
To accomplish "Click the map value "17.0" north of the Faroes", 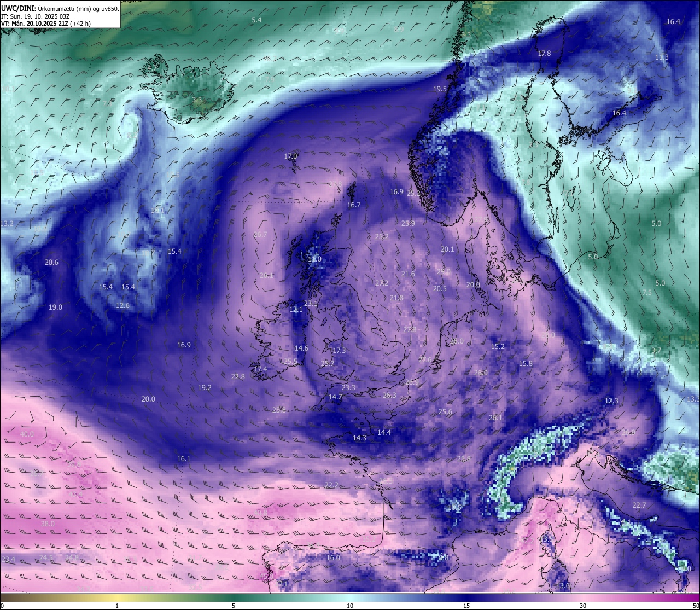I will click(290, 156).
